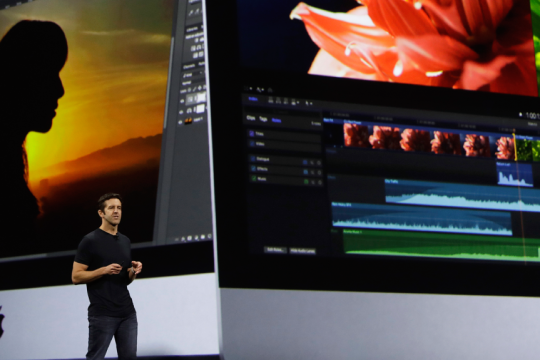This screenshot has width=540, height=360.
Task: Open the Index button in Final Cut timeline
Action: pyautogui.click(x=253, y=99)
